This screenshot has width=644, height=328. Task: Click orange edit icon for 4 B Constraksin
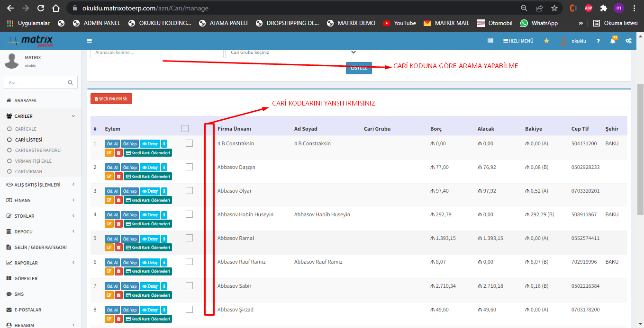(x=109, y=153)
